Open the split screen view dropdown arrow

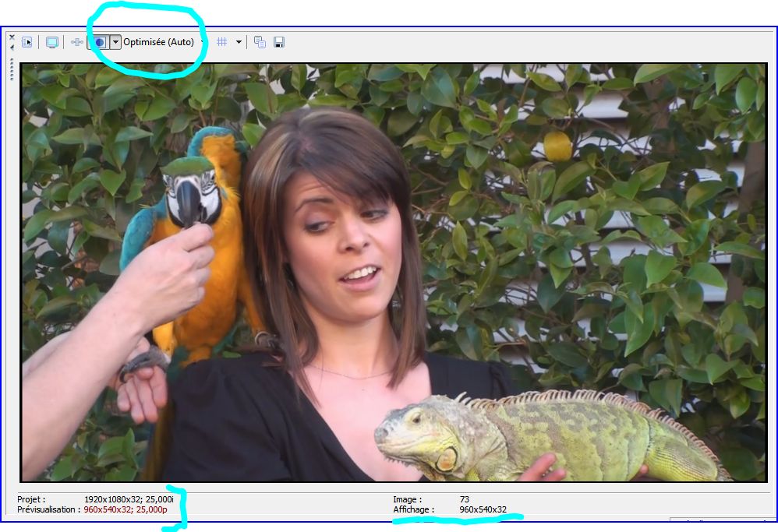pyautogui.click(x=115, y=43)
